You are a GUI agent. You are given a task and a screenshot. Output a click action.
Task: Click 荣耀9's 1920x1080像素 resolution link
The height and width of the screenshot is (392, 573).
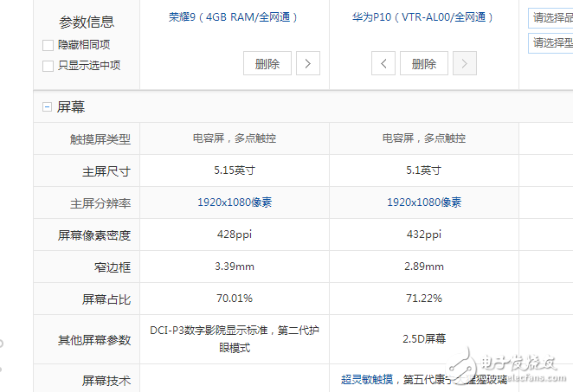(x=235, y=202)
